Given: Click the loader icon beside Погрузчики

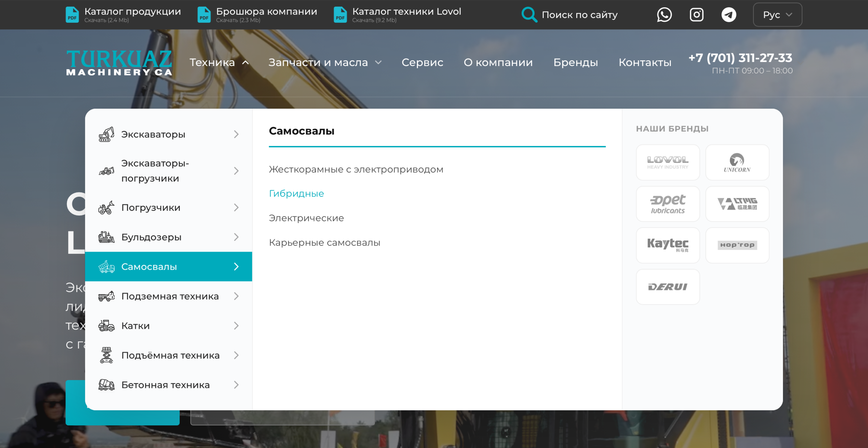Looking at the screenshot, I should [106, 208].
